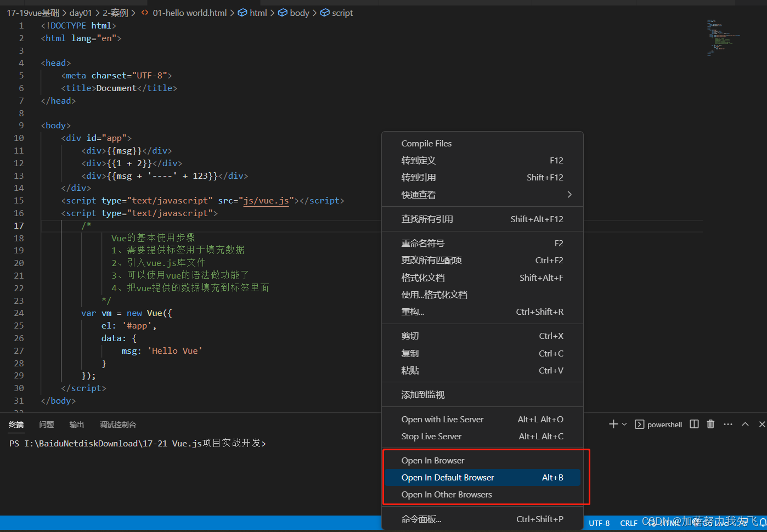Kill the terminal with trash icon
This screenshot has height=532, width=767.
[710, 424]
